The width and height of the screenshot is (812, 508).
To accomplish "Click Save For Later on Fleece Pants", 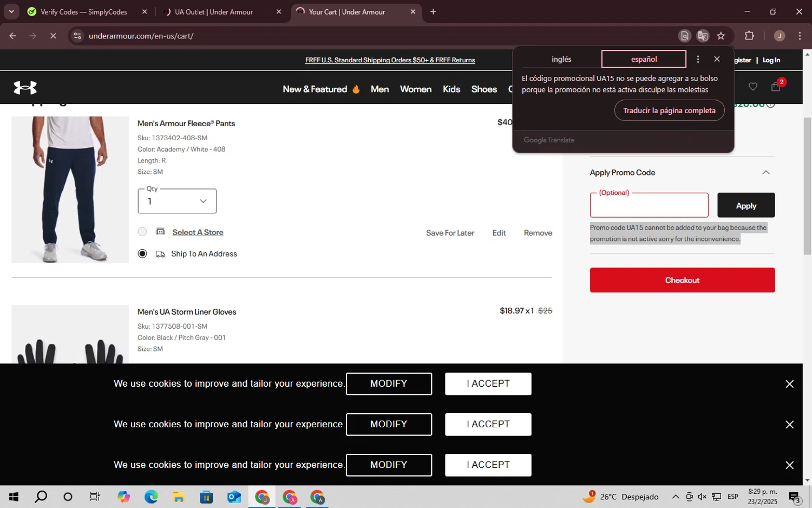I will coord(450,233).
